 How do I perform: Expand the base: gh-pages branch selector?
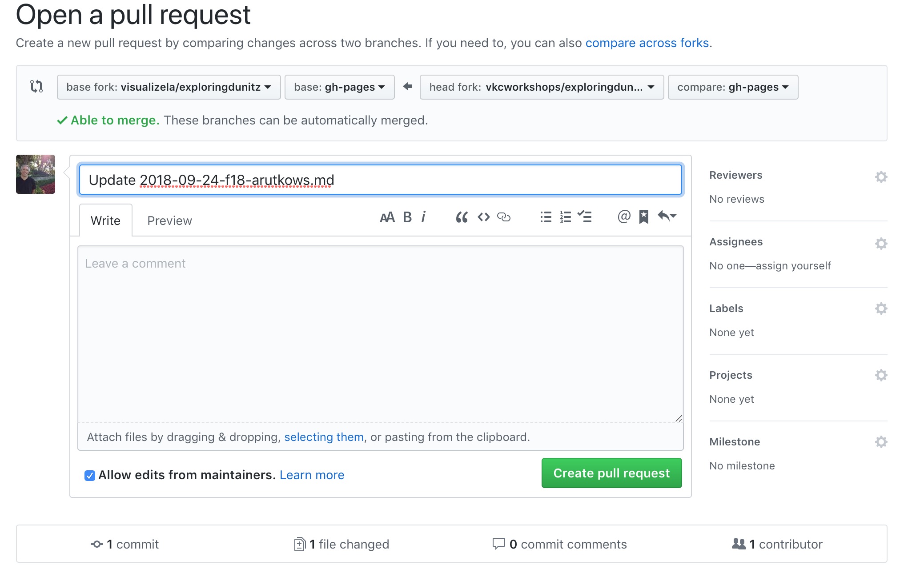click(x=339, y=87)
